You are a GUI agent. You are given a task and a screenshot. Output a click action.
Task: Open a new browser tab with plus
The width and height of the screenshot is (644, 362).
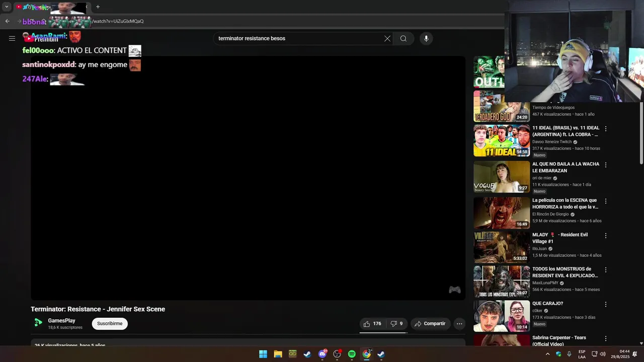pyautogui.click(x=98, y=7)
